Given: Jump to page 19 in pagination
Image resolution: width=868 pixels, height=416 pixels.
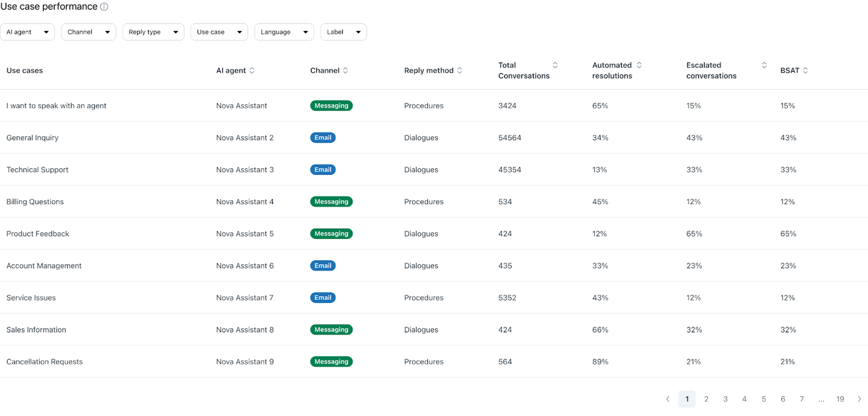Looking at the screenshot, I should click(x=840, y=399).
